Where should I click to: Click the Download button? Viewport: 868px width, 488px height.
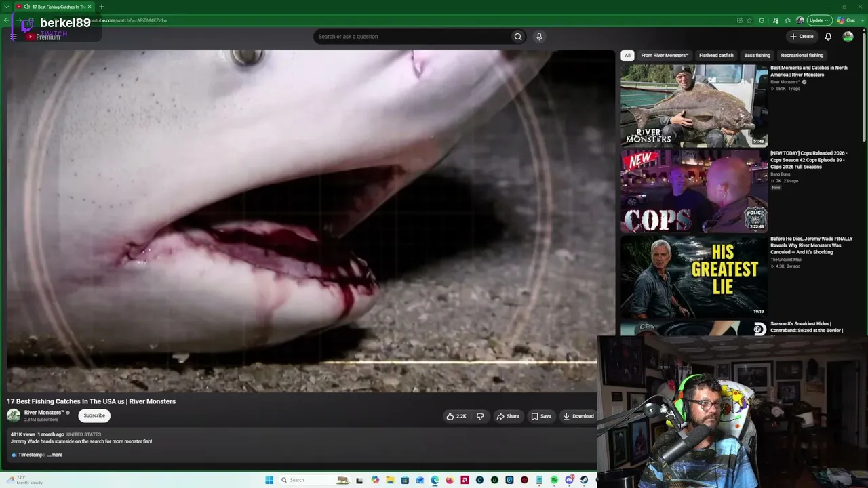578,416
